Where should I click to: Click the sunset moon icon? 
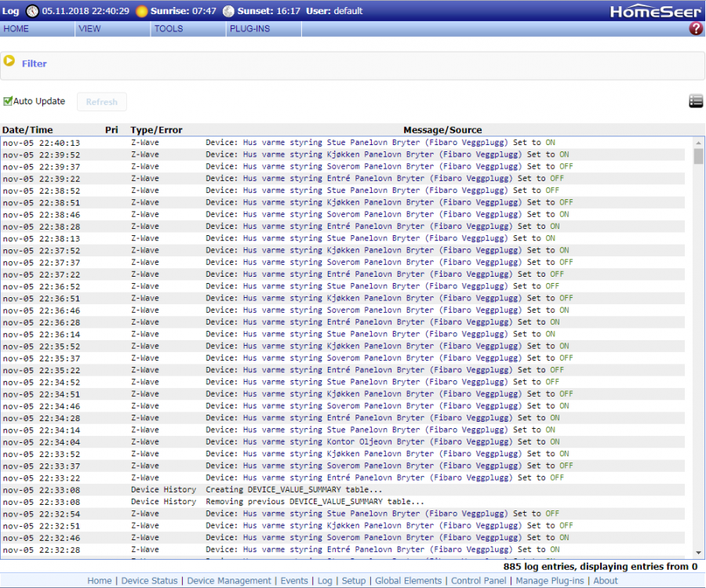228,11
